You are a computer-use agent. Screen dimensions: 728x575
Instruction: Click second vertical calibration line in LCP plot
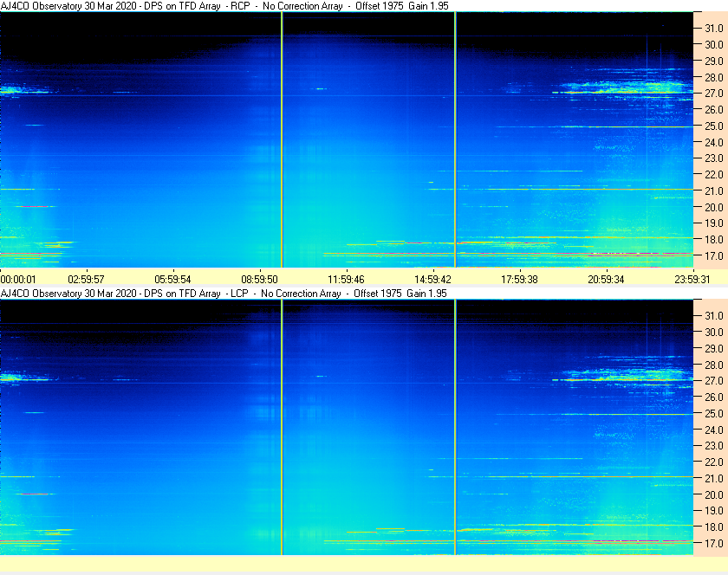click(455, 427)
